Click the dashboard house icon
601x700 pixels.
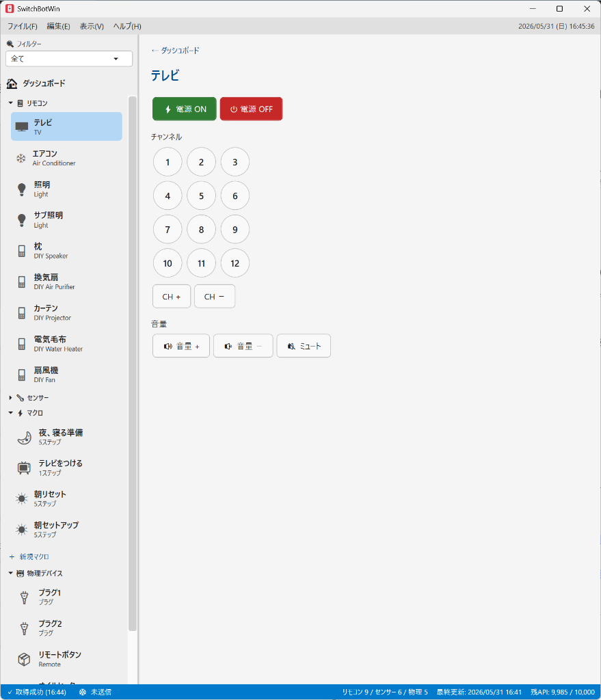(x=12, y=83)
